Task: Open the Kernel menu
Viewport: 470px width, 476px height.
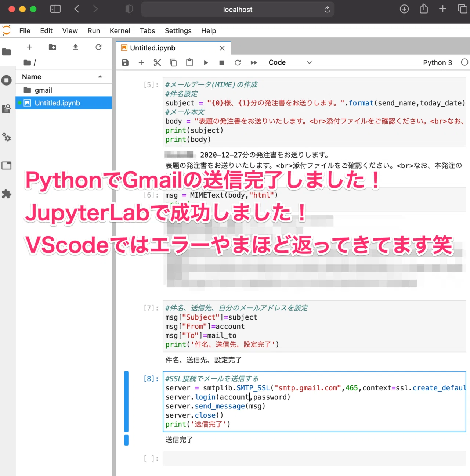Action: tap(120, 31)
